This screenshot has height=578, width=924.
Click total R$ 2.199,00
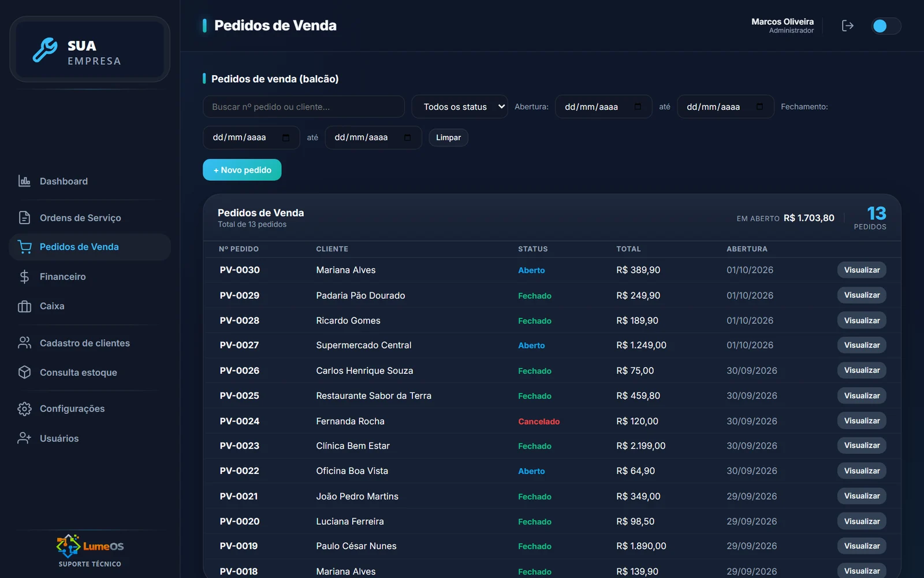pos(640,446)
